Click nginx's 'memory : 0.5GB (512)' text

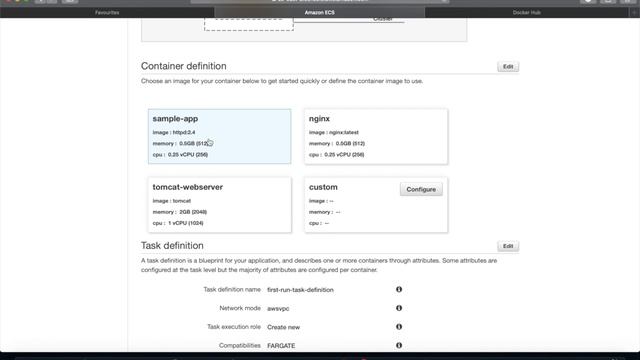(337, 144)
